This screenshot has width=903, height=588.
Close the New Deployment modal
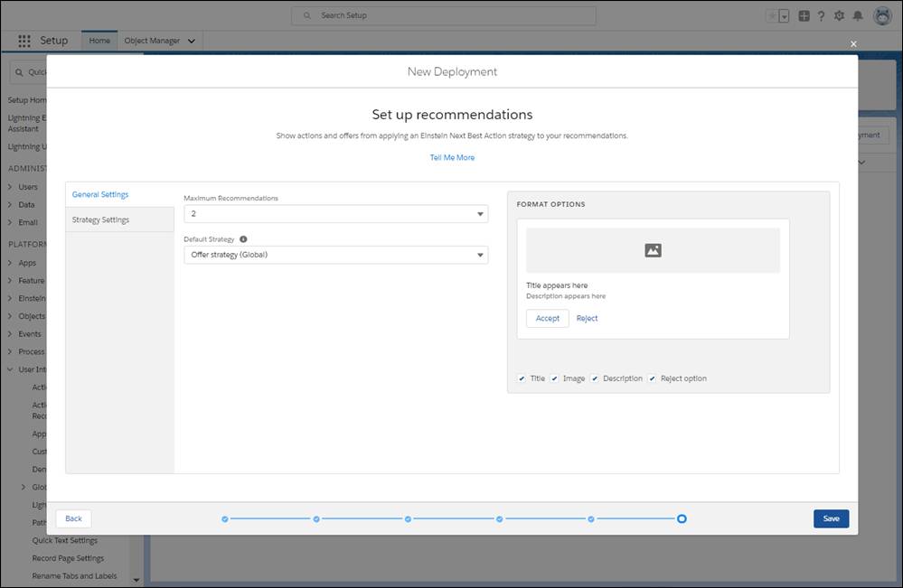(853, 43)
